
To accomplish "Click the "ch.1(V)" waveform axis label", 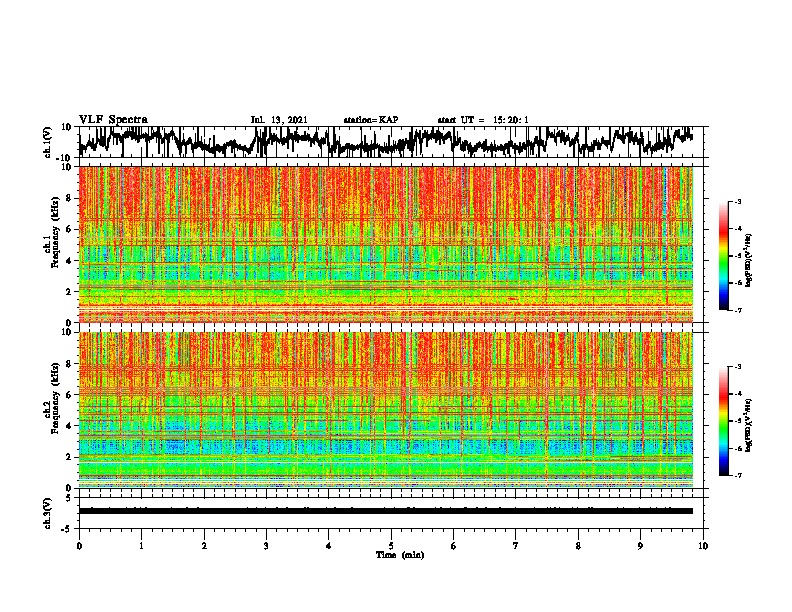I will [48, 142].
